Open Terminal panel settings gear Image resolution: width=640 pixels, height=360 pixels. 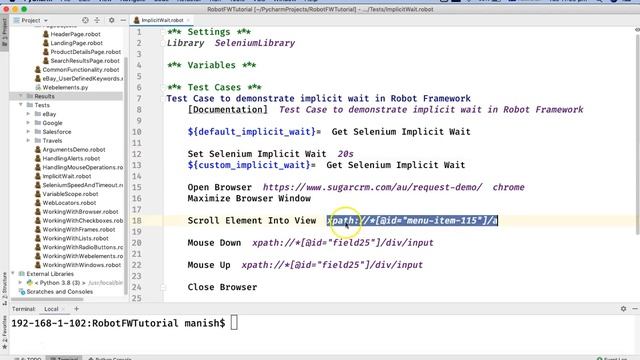[x=623, y=309]
